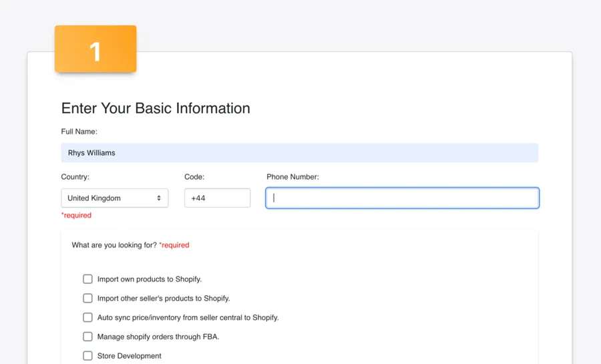Toggle the 'Store Development' checkbox
This screenshot has width=601, height=364.
coord(87,356)
